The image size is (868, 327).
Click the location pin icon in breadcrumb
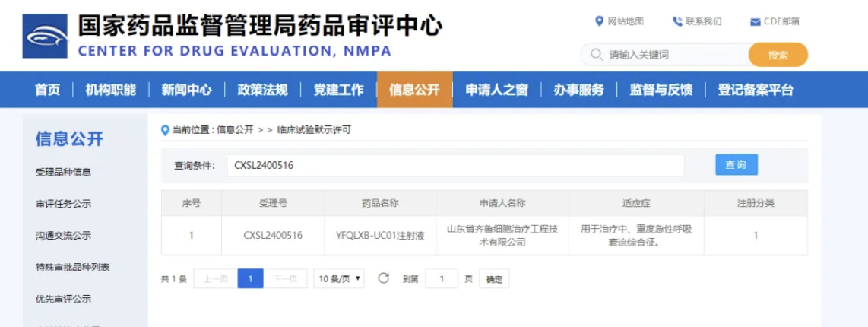tap(166, 130)
